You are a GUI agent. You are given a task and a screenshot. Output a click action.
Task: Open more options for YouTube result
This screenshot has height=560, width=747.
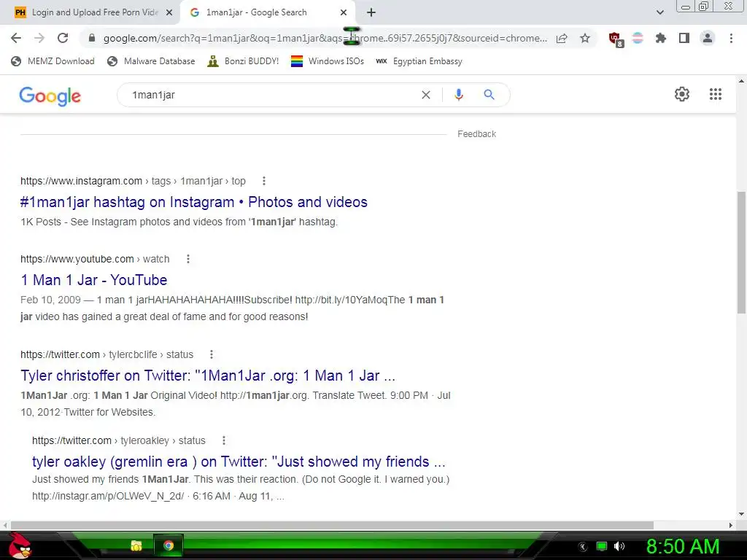[188, 259]
